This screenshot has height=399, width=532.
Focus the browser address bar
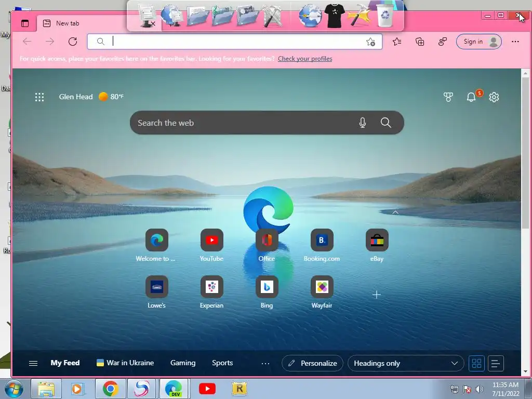coord(235,42)
